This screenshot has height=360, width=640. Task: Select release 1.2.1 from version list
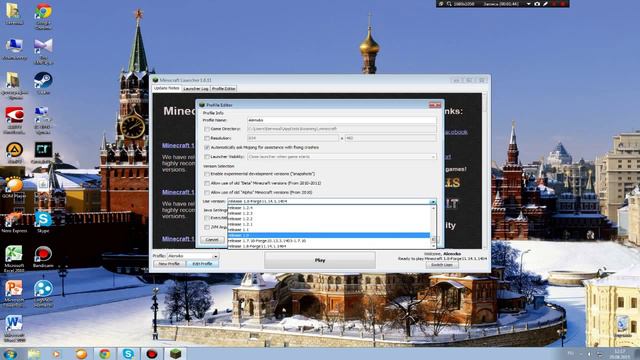tap(329, 224)
